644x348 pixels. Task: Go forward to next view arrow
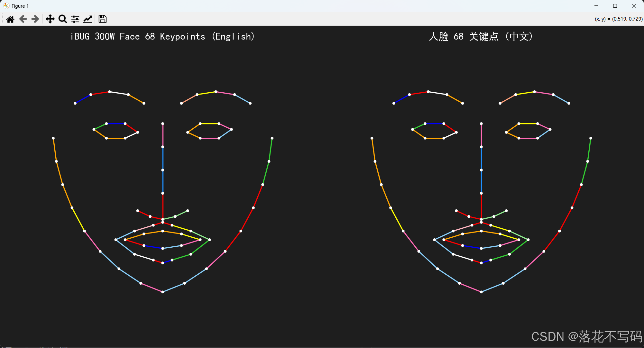tap(35, 19)
